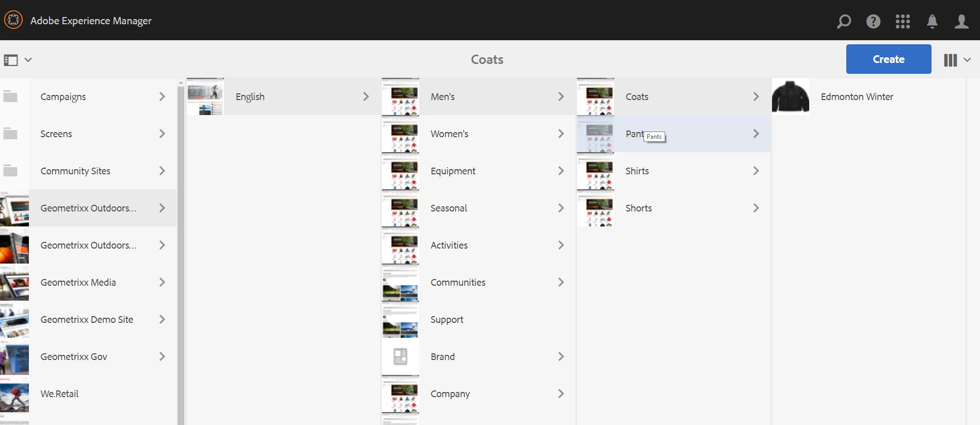This screenshot has height=425, width=980.
Task: Toggle the rail panel icon
Action: 11,60
